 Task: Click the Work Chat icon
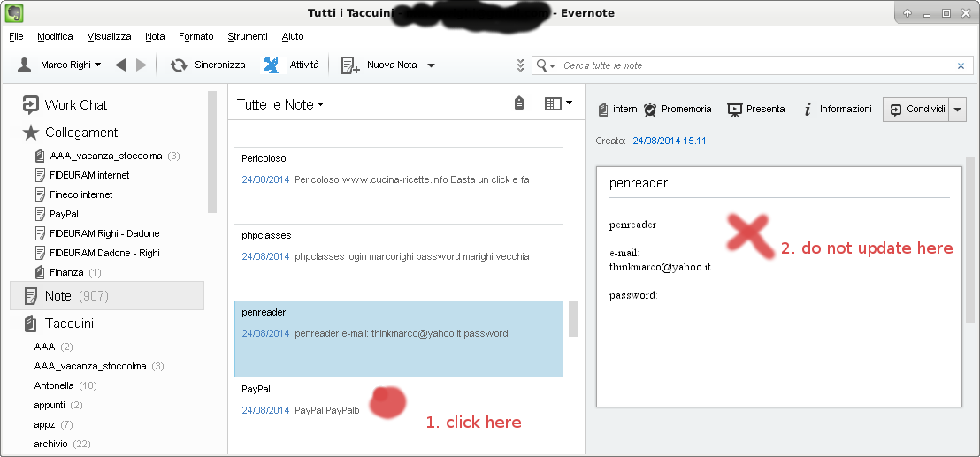pos(31,104)
